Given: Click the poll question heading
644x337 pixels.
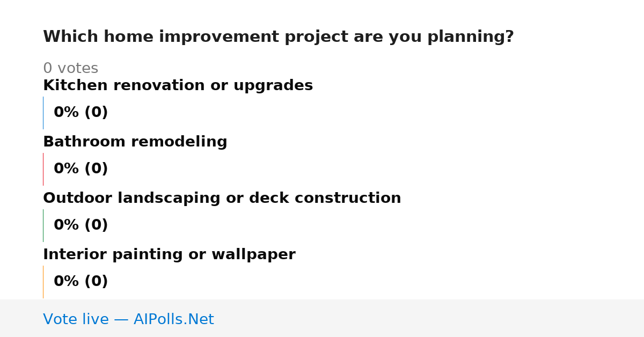Looking at the screenshot, I should pyautogui.click(x=279, y=37).
